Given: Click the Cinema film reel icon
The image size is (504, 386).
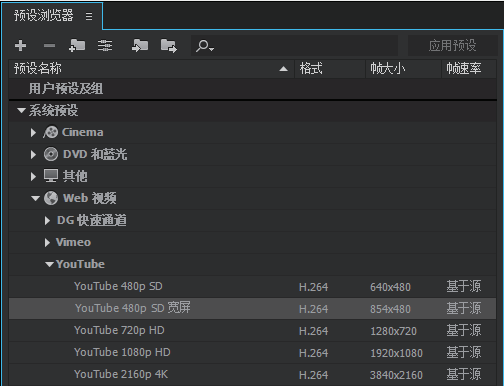Looking at the screenshot, I should (x=50, y=132).
